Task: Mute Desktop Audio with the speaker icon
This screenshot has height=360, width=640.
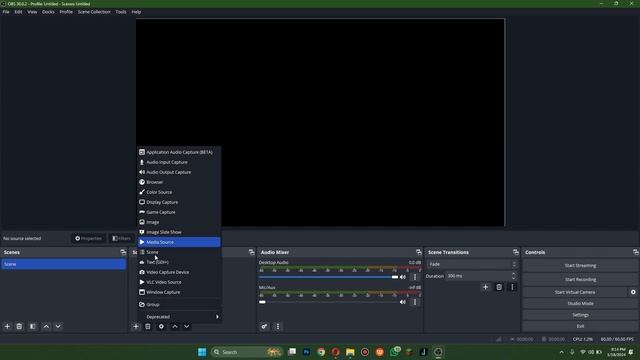Action: click(x=403, y=277)
